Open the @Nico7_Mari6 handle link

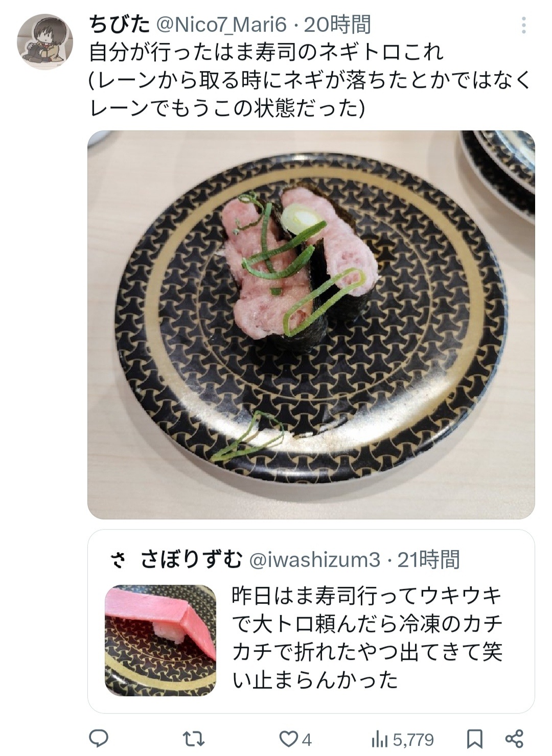pos(221,25)
